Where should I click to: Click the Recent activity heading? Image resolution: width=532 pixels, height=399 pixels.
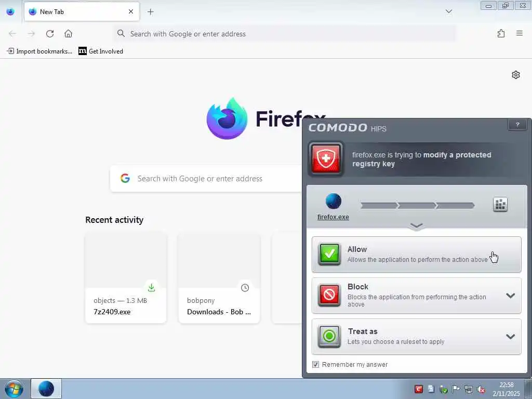114,220
